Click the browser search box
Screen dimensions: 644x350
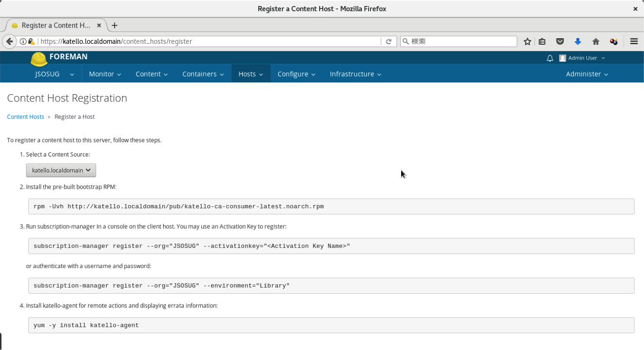pyautogui.click(x=459, y=41)
